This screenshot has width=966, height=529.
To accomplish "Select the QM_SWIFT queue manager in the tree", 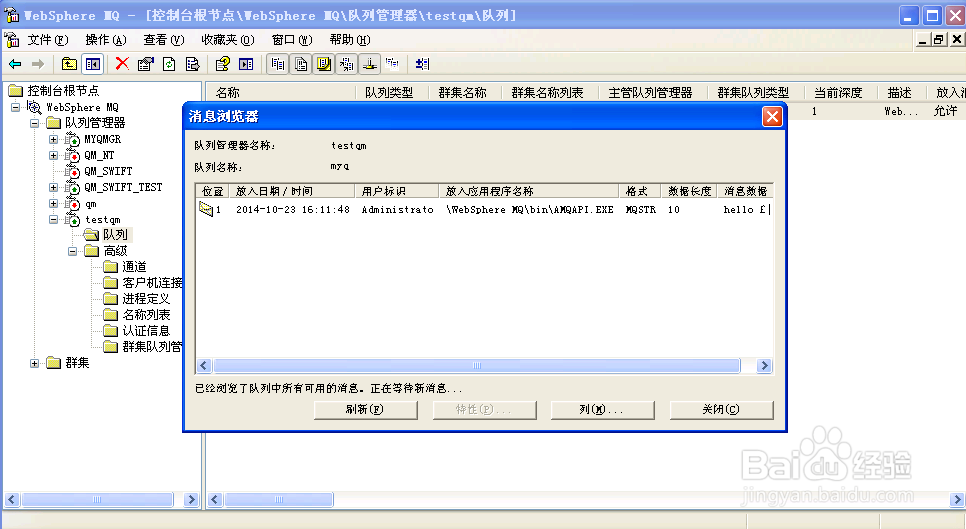I will click(108, 171).
